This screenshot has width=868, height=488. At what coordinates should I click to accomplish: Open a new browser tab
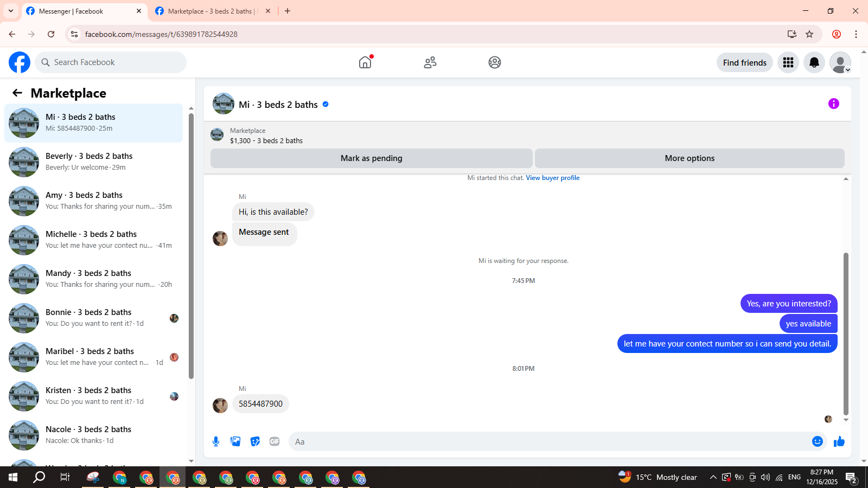(x=288, y=11)
